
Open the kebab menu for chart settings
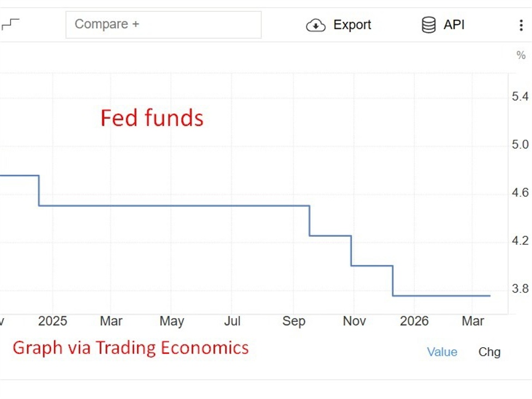522,25
